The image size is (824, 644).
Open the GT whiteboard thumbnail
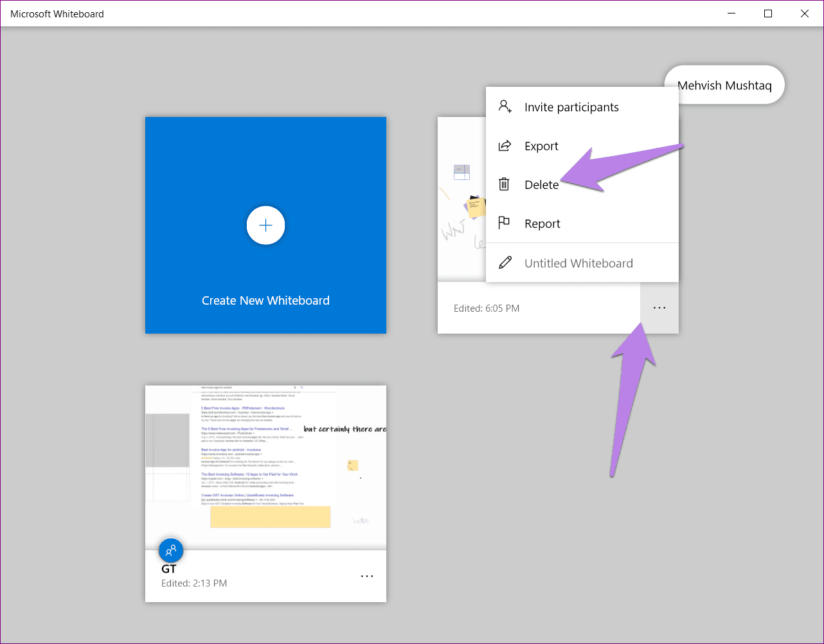265,467
